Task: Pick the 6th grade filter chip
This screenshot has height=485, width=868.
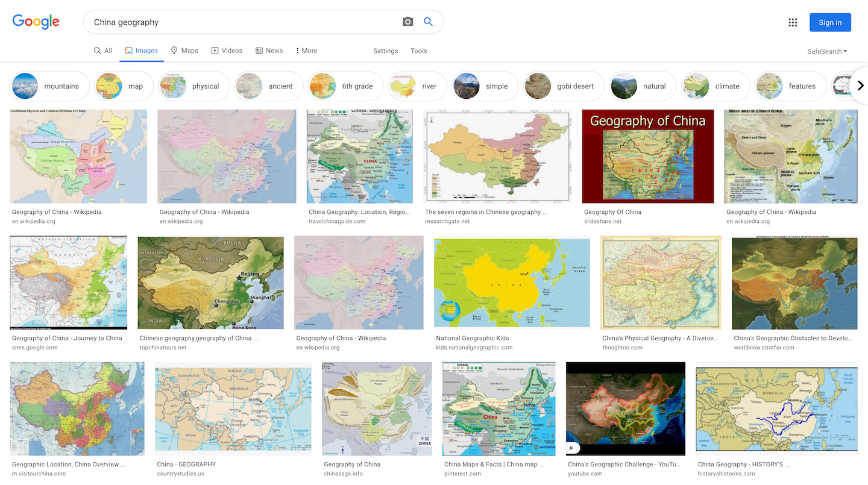Action: tap(345, 86)
